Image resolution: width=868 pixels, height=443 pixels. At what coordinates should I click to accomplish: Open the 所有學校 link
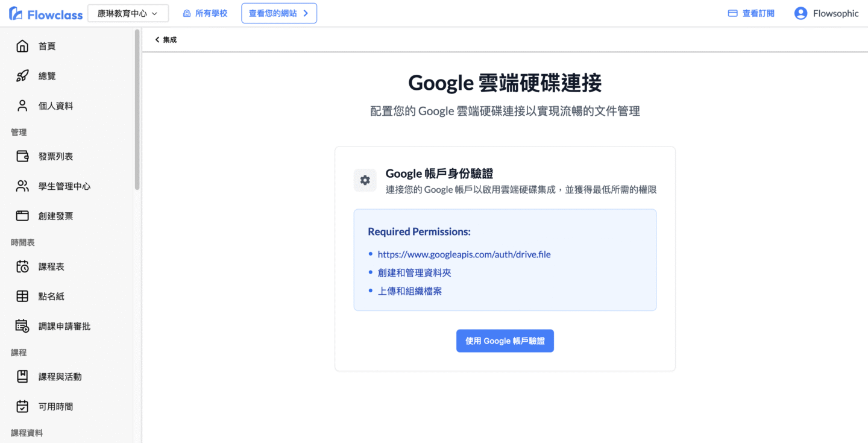[x=205, y=13]
